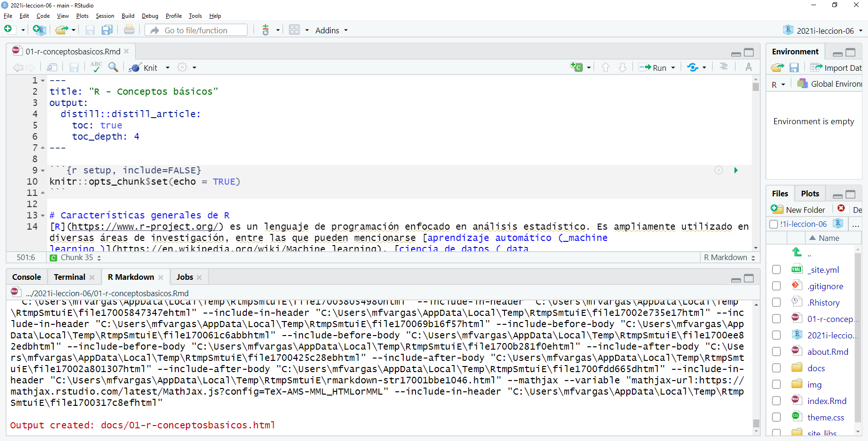The image size is (868, 441).
Task: Click the spell check ABC icon
Action: point(96,67)
